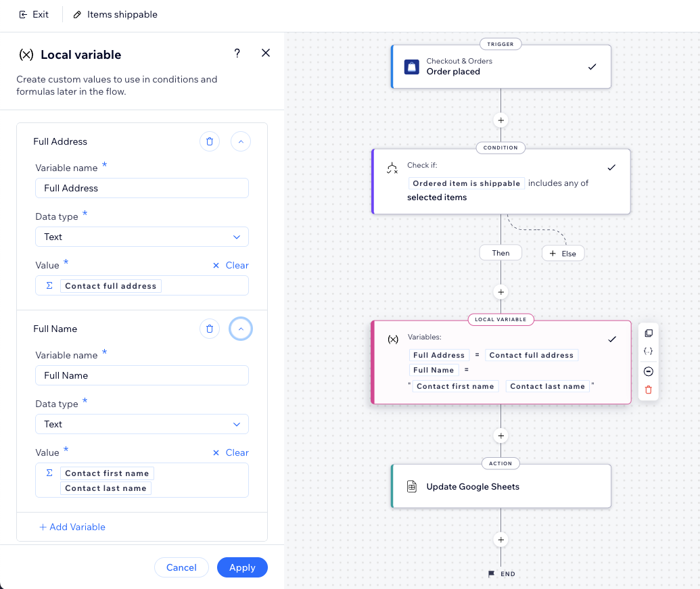Image resolution: width=700 pixels, height=589 pixels.
Task: Click the curly braces icon beside the step
Action: tap(648, 352)
